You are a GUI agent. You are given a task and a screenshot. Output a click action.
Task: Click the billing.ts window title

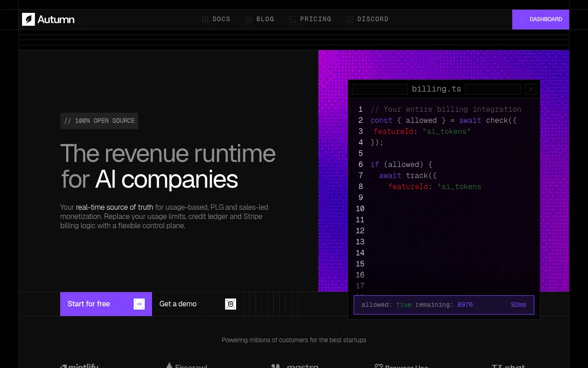coord(436,89)
